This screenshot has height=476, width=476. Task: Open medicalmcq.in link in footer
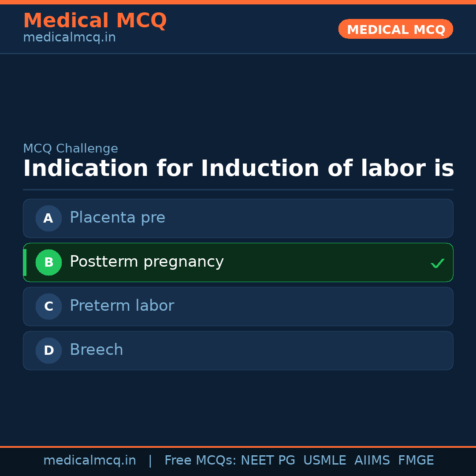point(89,461)
